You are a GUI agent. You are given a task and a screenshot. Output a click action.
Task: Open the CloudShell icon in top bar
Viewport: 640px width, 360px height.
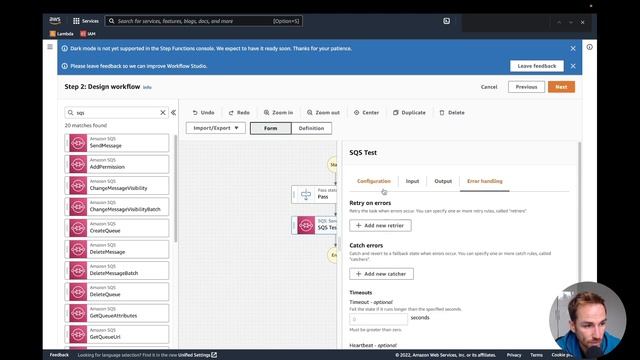[447, 21]
